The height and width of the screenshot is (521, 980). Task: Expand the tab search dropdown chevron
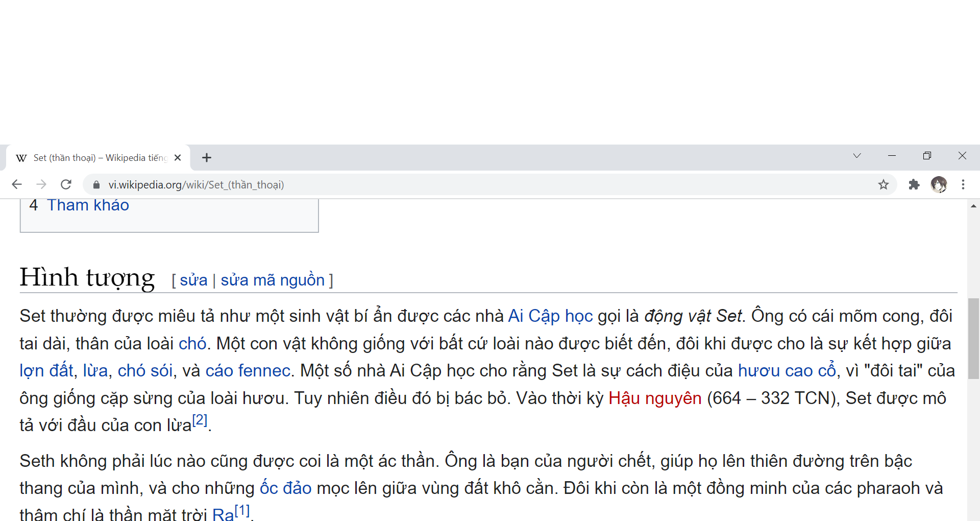(857, 156)
